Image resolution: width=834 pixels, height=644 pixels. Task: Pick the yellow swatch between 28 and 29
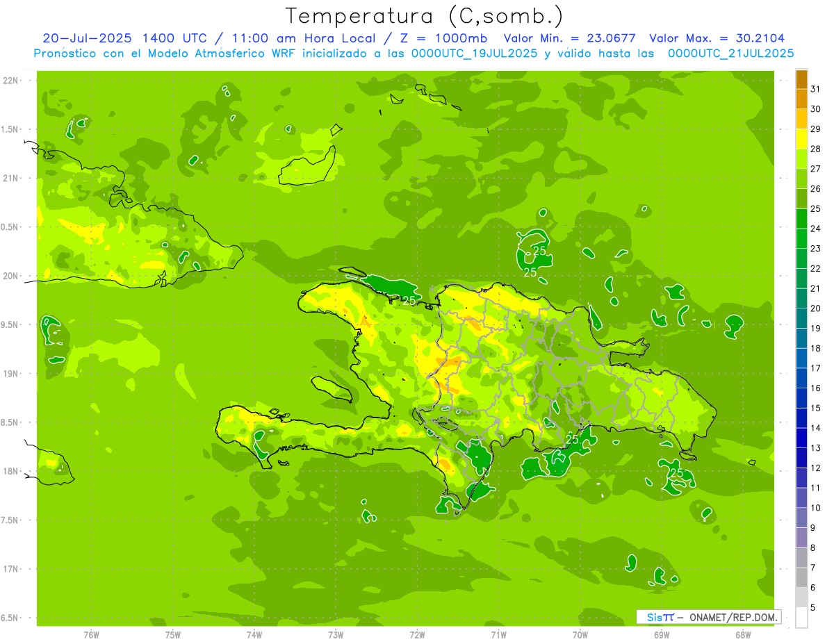801,139
